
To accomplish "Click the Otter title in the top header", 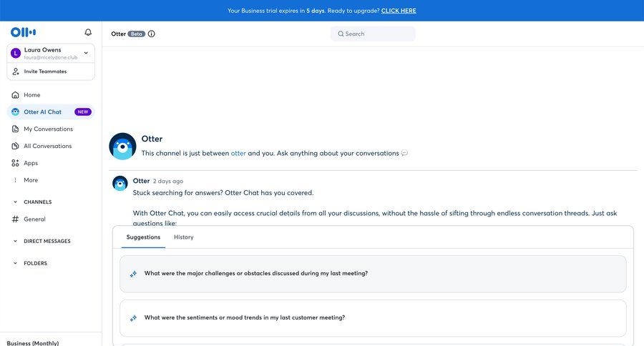I will pyautogui.click(x=118, y=34).
